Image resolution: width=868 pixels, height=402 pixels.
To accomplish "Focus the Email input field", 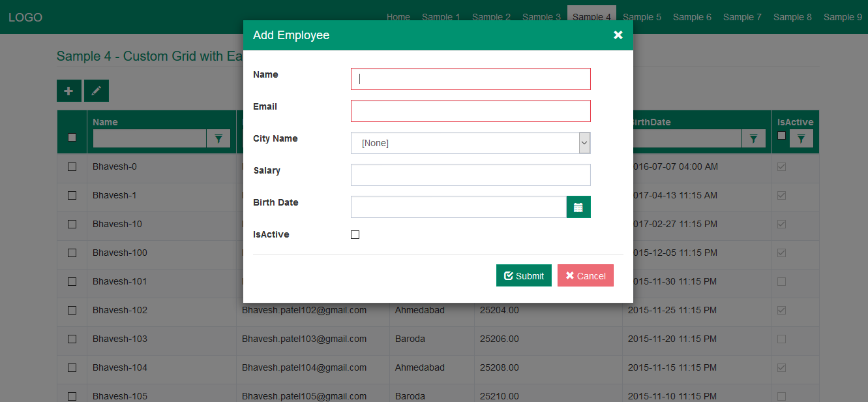I will coord(471,111).
